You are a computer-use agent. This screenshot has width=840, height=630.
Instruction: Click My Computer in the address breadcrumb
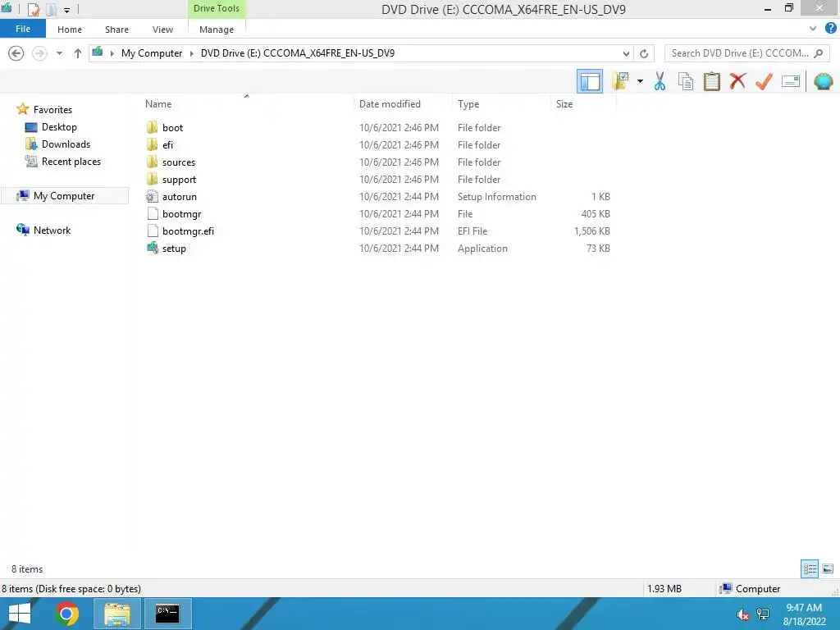click(x=152, y=53)
